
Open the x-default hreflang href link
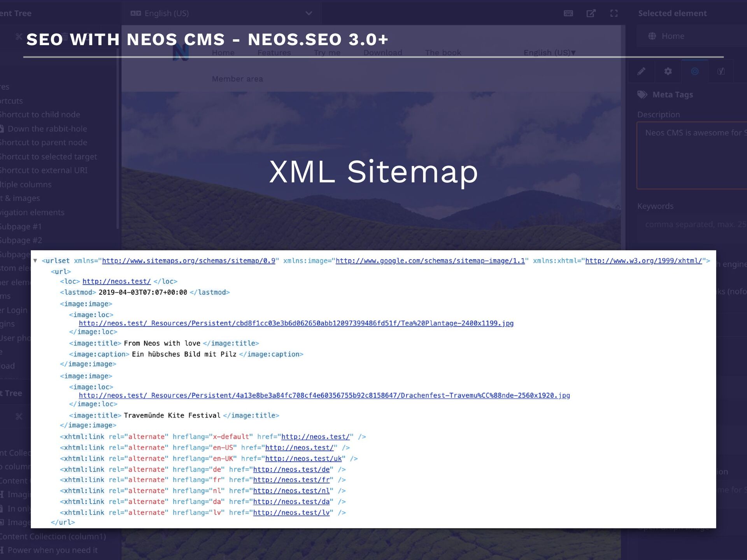315,437
